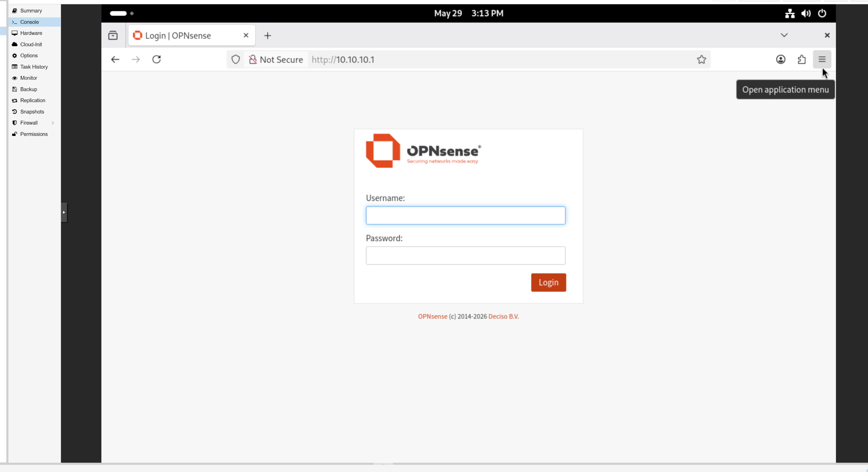The height and width of the screenshot is (472, 868).
Task: Open the Firefox View recent browsing icon
Action: (x=113, y=35)
